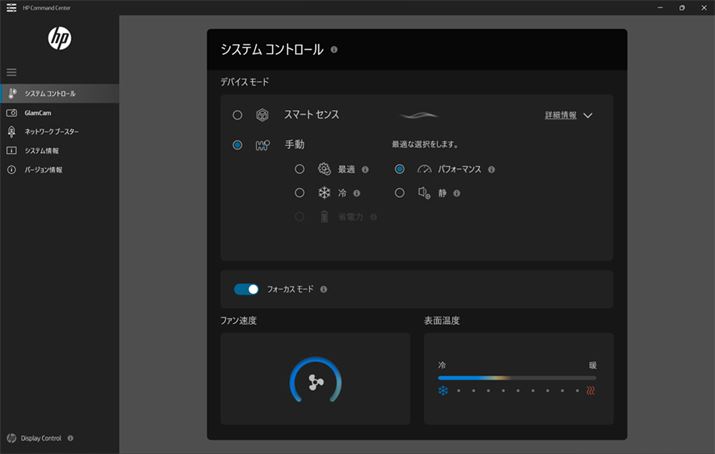Viewport: 715px width, 454px height.
Task: Click the 静 quiet speaker icon
Action: [424, 193]
